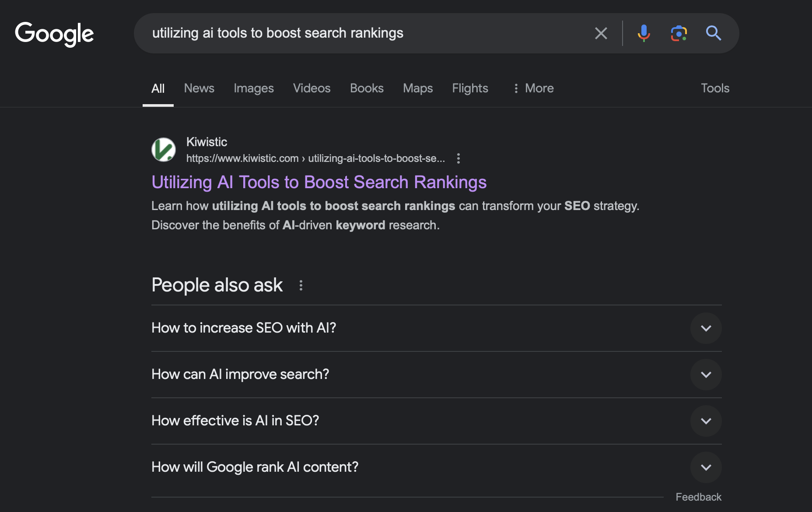The height and width of the screenshot is (512, 812).
Task: Switch to the Books tab
Action: (367, 88)
